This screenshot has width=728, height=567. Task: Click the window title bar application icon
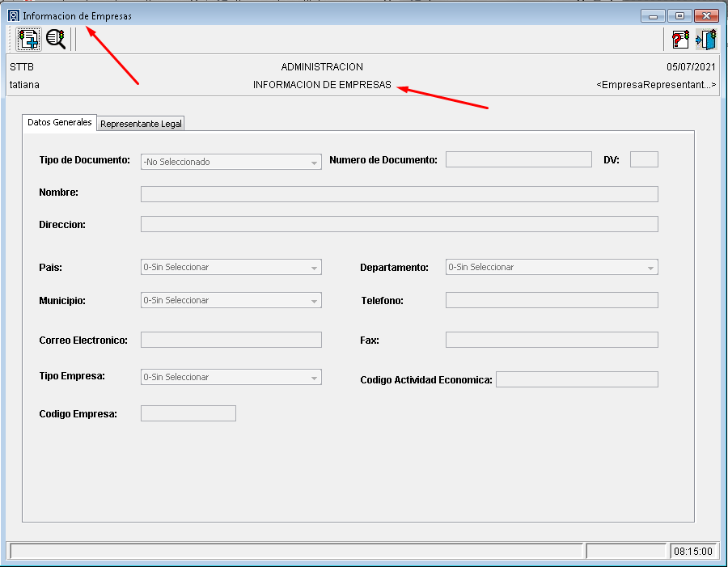[x=13, y=15]
